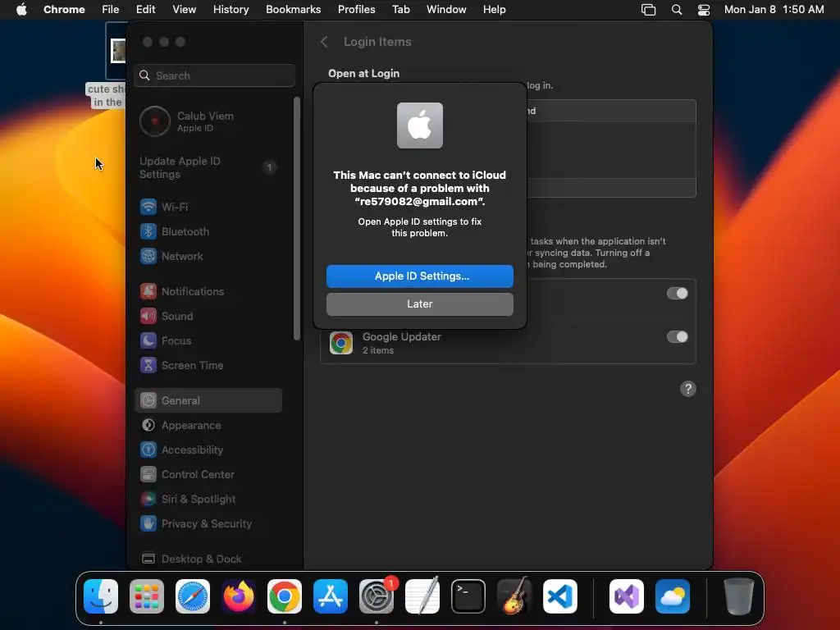
Task: Open the Apple menu
Action: click(x=21, y=10)
